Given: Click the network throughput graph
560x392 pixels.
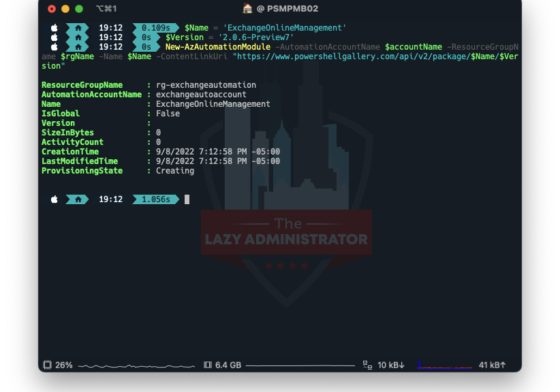Looking at the screenshot, I should pos(445,365).
